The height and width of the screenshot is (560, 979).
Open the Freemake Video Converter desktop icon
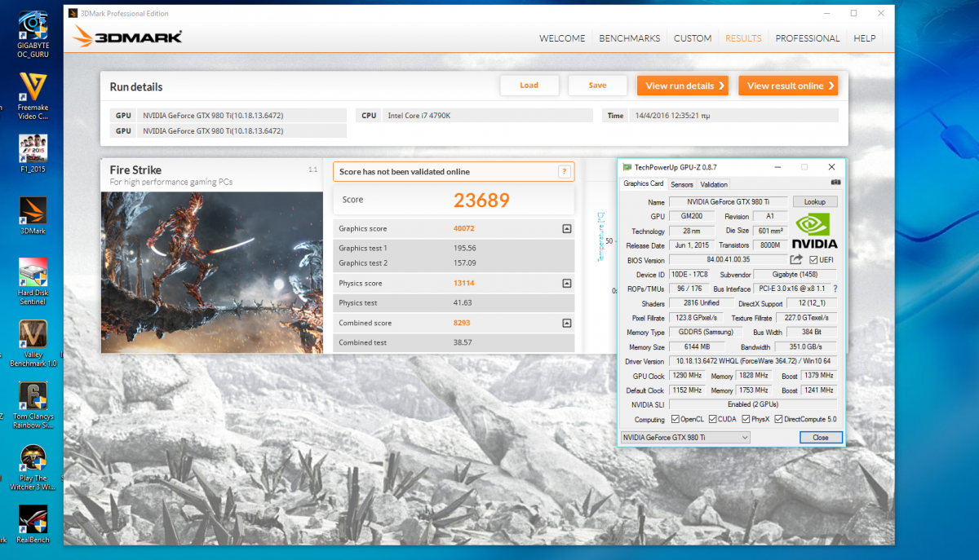coord(33,95)
